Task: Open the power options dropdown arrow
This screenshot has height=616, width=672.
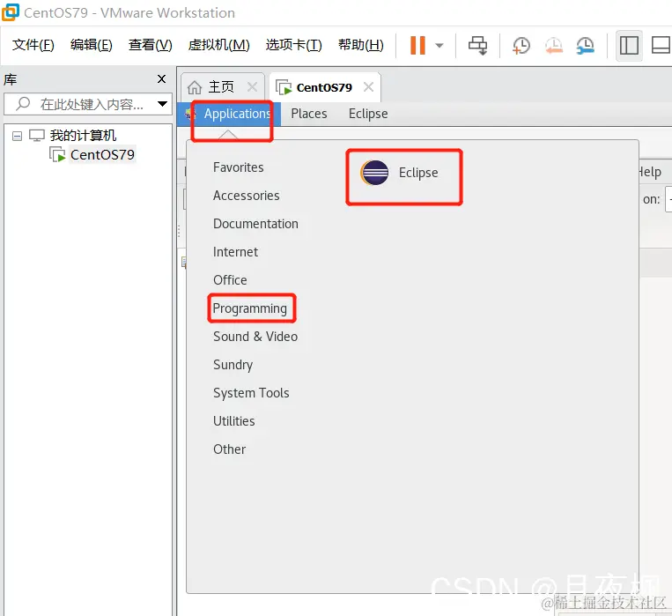Action: [x=439, y=45]
